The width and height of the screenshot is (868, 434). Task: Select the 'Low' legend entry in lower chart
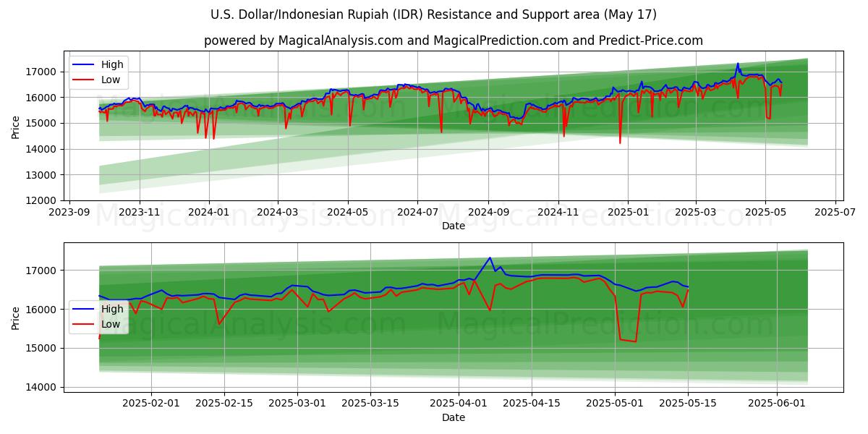tap(111, 325)
